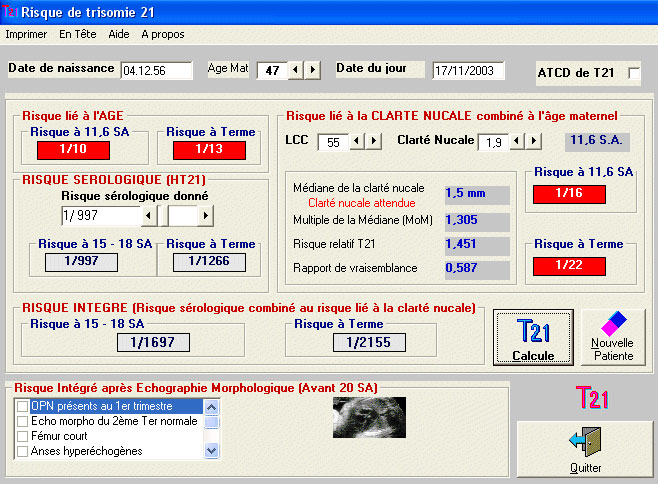Open the En Tête menu
658x484 pixels.
[x=77, y=33]
